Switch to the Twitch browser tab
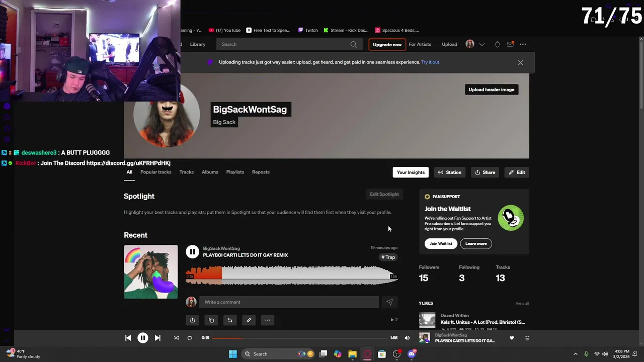 (307, 30)
